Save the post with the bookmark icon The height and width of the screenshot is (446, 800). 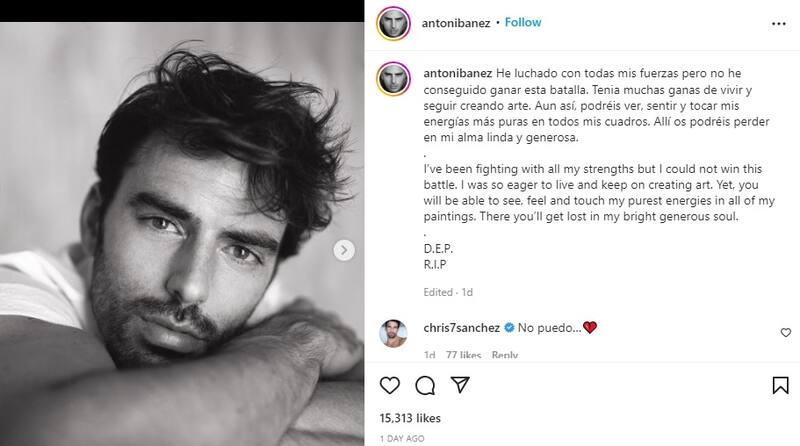coord(779,385)
